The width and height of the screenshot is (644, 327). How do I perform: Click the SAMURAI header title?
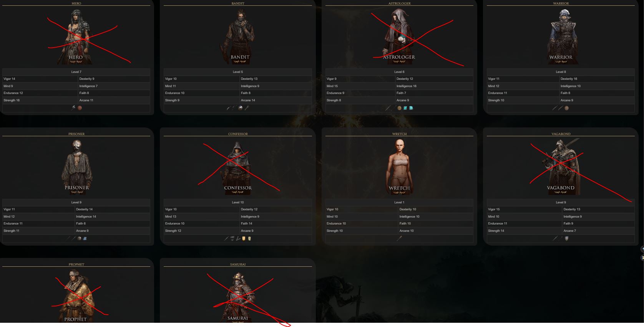click(238, 264)
